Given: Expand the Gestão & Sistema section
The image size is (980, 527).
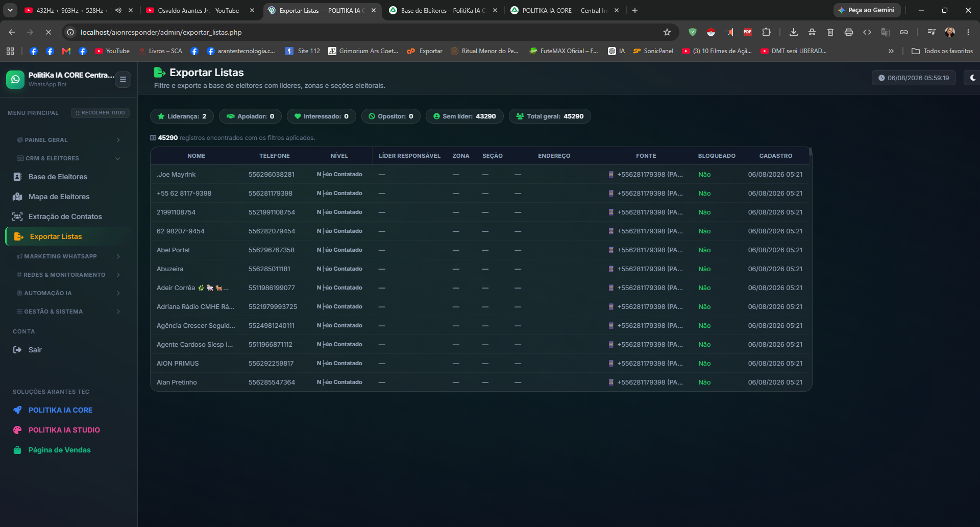Looking at the screenshot, I should tap(69, 312).
